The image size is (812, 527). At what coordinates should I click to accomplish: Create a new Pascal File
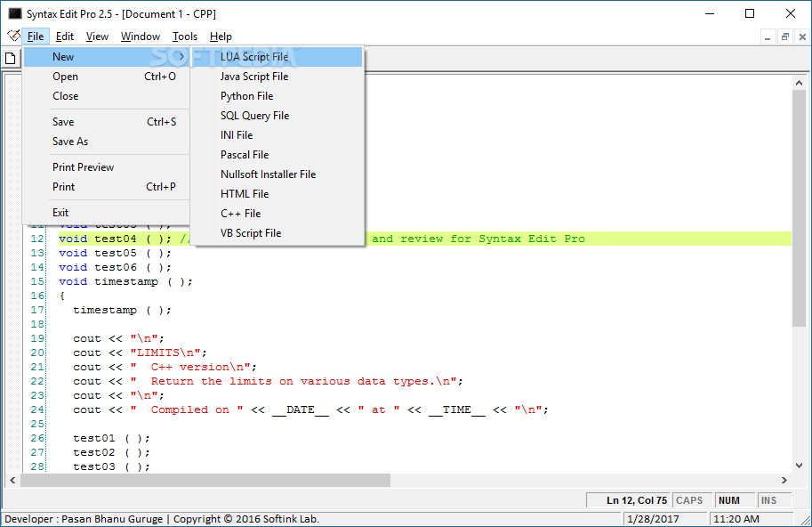(277, 154)
